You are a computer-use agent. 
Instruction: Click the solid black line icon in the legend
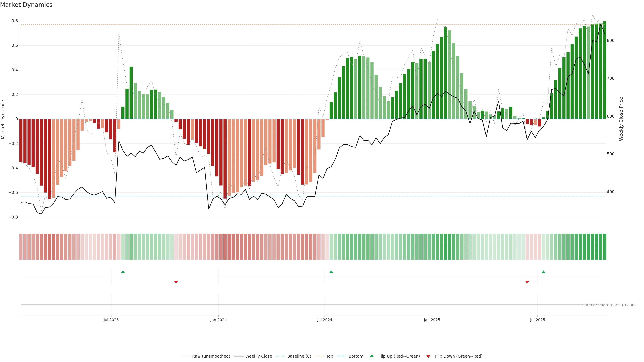[x=238, y=356]
